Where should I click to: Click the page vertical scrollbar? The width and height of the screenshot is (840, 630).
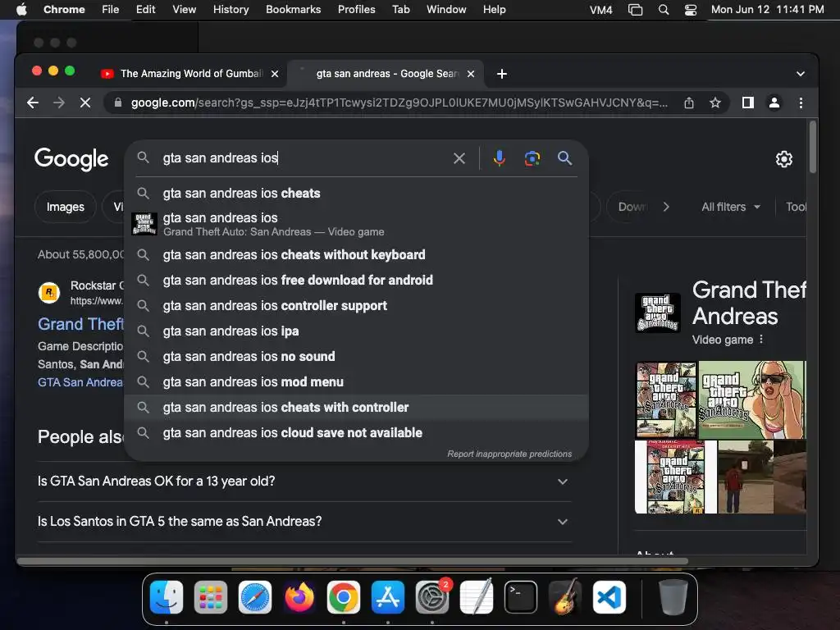coord(813,148)
